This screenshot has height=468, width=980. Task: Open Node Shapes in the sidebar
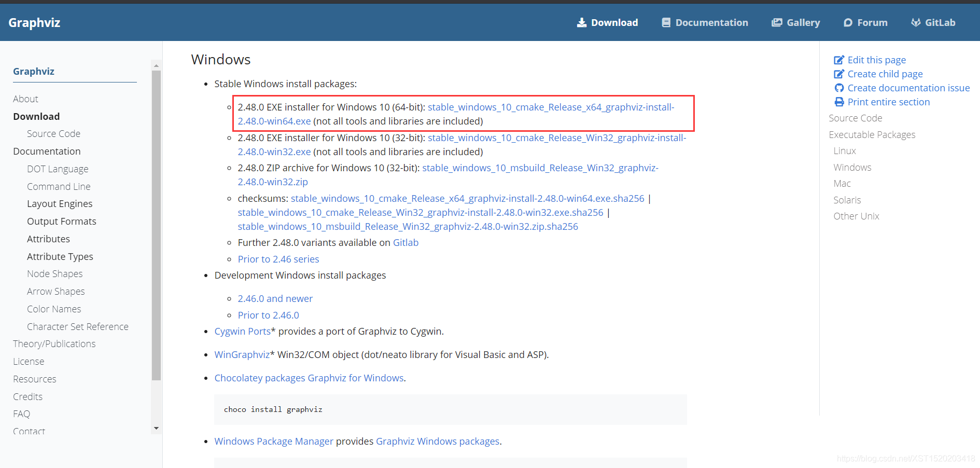pos(54,273)
